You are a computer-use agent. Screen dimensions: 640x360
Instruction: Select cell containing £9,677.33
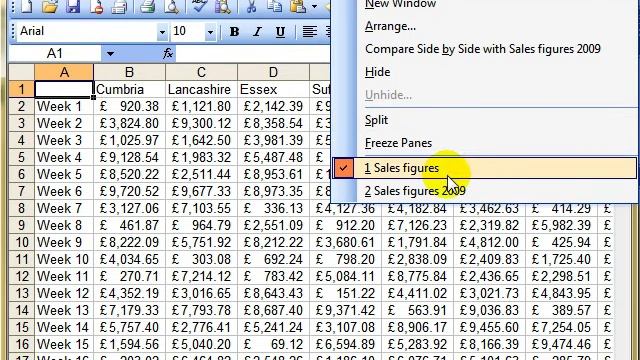tap(201, 191)
